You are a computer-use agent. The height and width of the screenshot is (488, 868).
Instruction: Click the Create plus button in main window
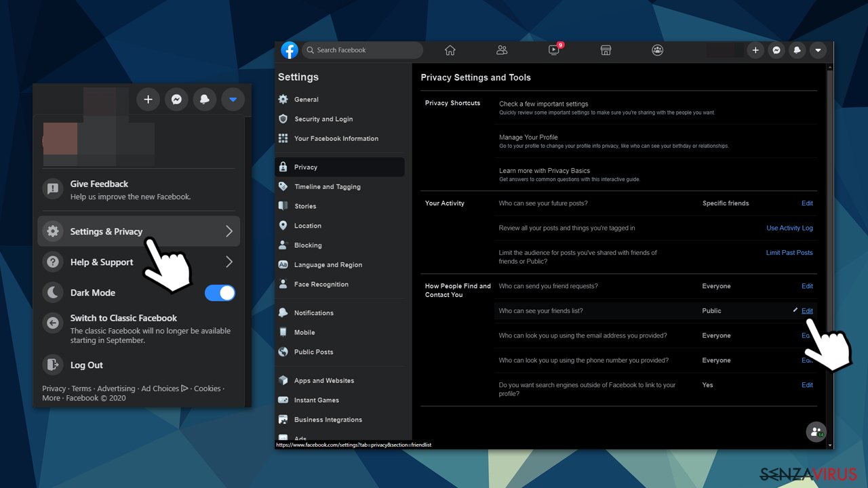point(755,50)
